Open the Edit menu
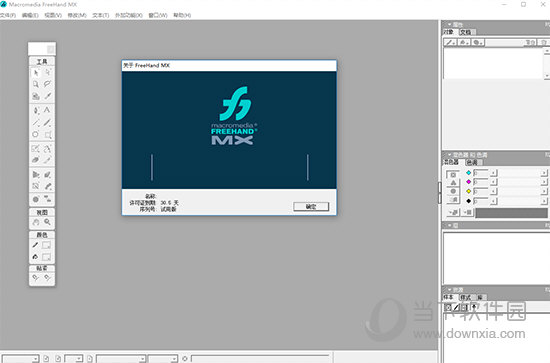 pos(30,15)
